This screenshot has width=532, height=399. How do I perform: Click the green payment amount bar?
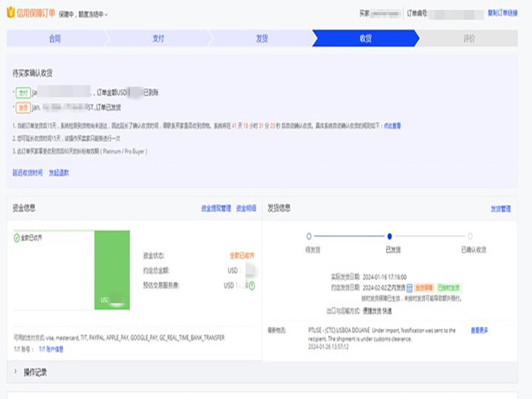tap(112, 270)
